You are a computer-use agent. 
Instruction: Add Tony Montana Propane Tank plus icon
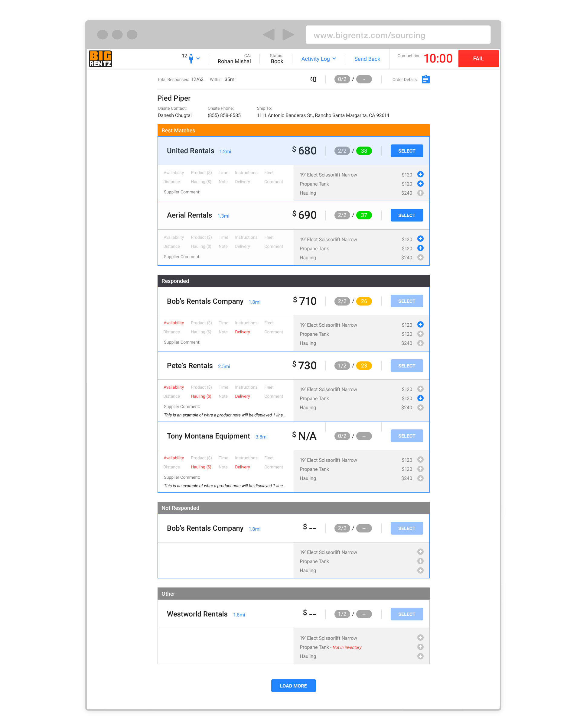tap(420, 469)
